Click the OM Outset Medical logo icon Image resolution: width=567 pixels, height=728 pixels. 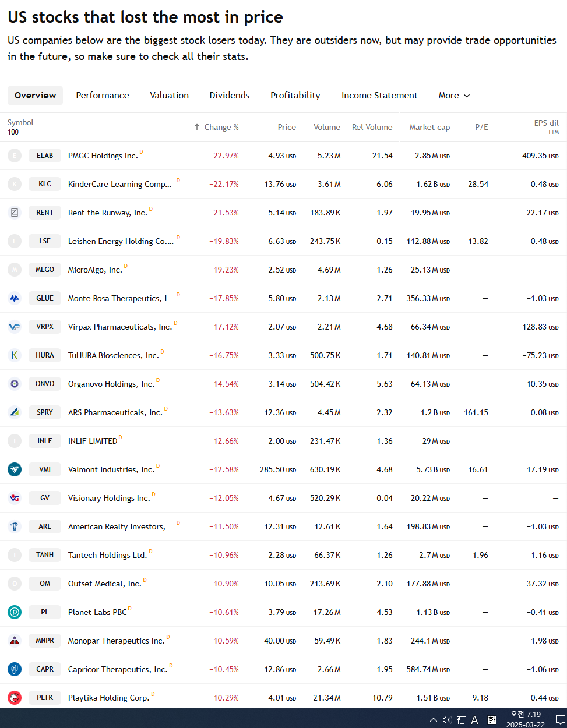click(x=15, y=584)
